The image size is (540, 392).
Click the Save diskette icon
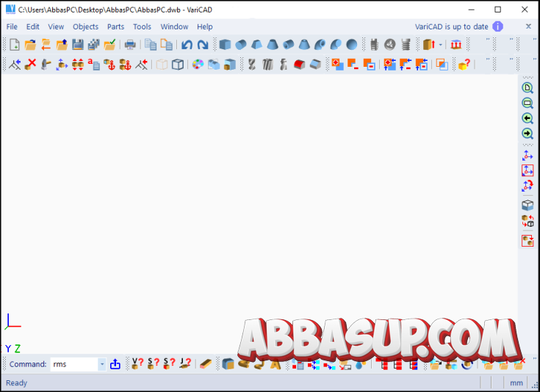point(77,44)
